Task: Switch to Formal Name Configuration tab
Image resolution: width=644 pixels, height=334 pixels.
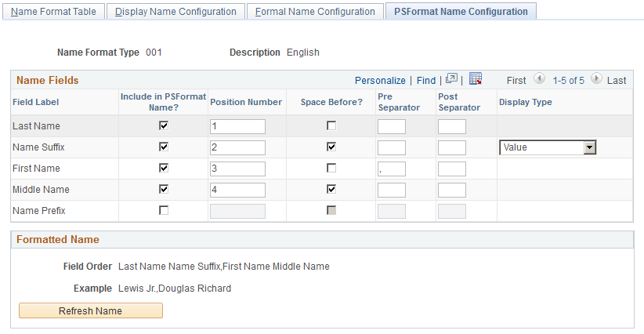Action: pos(315,12)
